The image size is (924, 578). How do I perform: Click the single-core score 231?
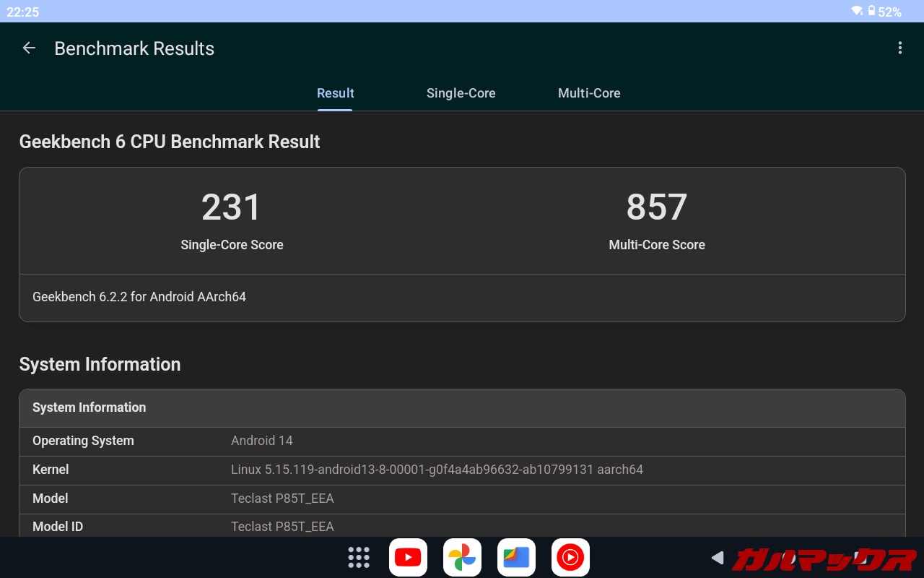[x=232, y=208]
